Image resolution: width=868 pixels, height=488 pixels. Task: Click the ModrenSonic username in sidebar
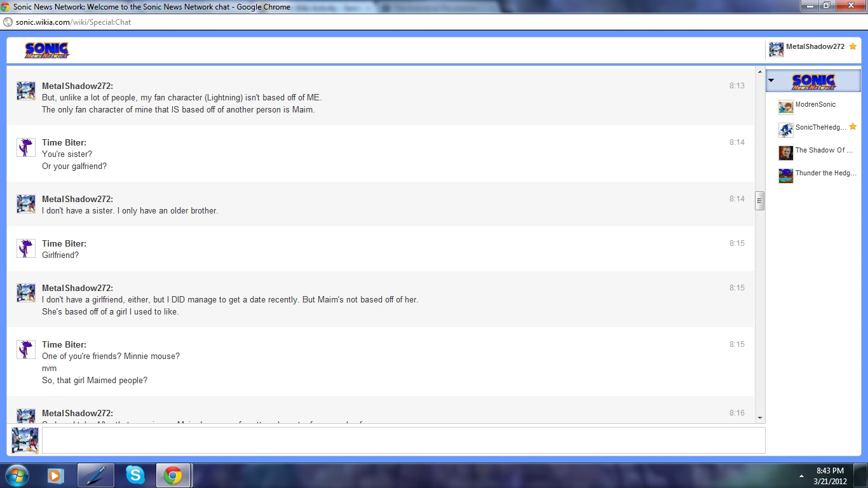[x=815, y=104]
